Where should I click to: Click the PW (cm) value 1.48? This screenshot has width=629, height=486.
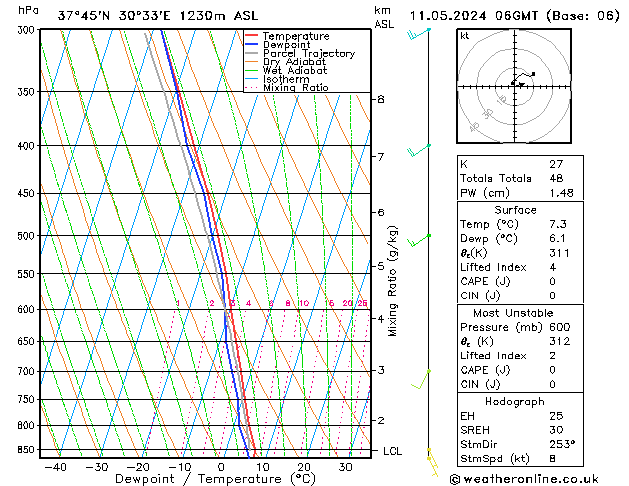[x=562, y=193]
